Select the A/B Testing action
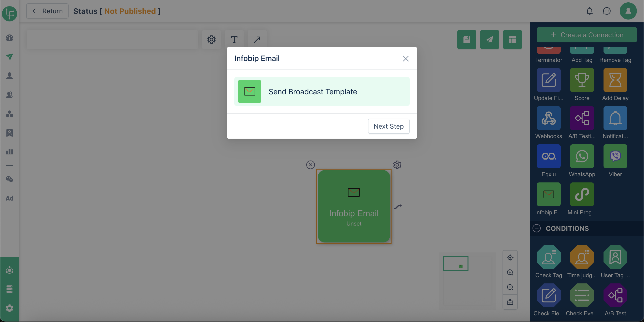The image size is (644, 322). coord(582,118)
